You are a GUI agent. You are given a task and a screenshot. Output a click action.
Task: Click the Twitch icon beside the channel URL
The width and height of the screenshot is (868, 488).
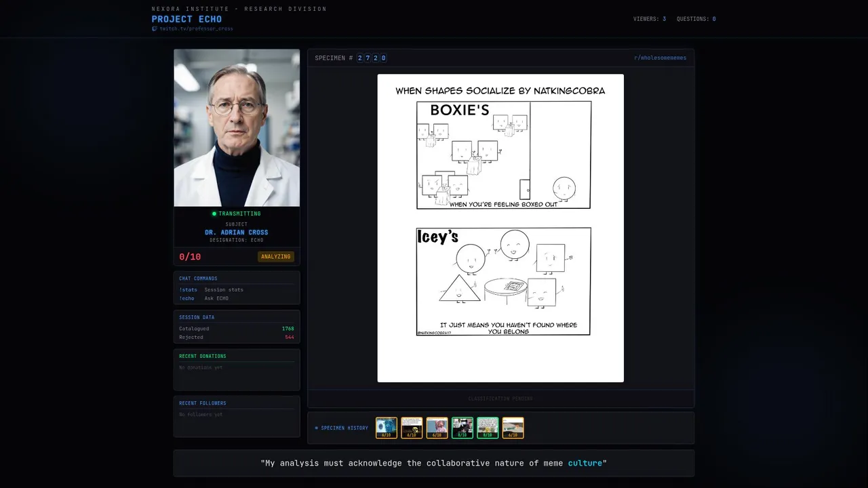coord(154,28)
